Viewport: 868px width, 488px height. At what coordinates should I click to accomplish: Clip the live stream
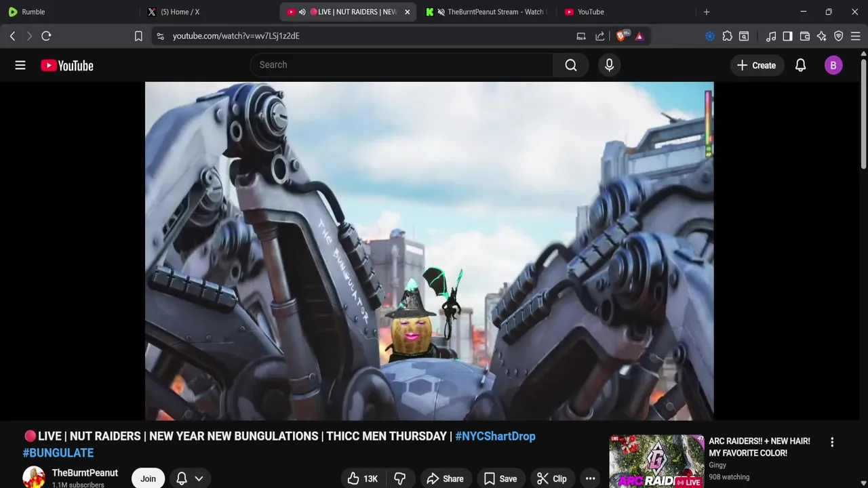551,479
